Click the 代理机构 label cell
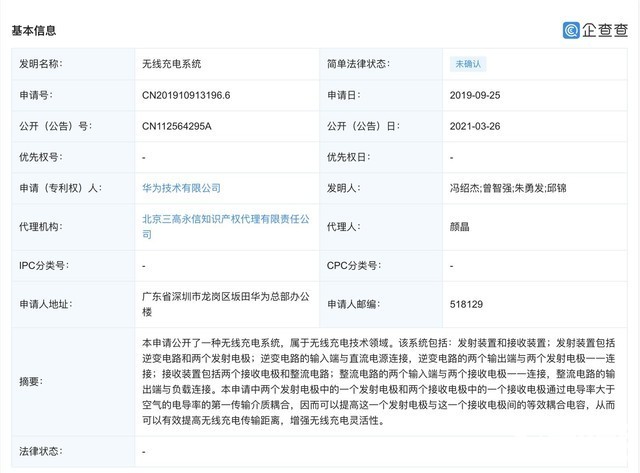The height and width of the screenshot is (473, 640). point(42,227)
